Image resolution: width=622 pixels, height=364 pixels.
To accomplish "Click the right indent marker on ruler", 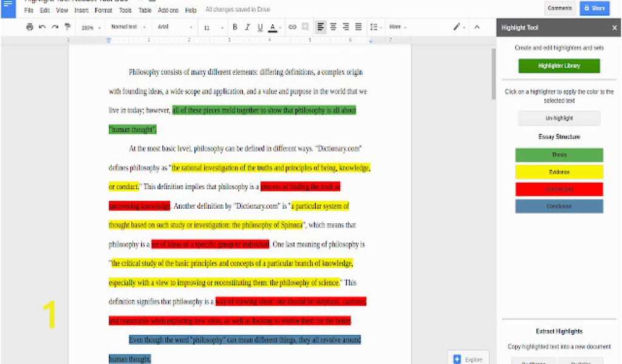I will pos(371,41).
